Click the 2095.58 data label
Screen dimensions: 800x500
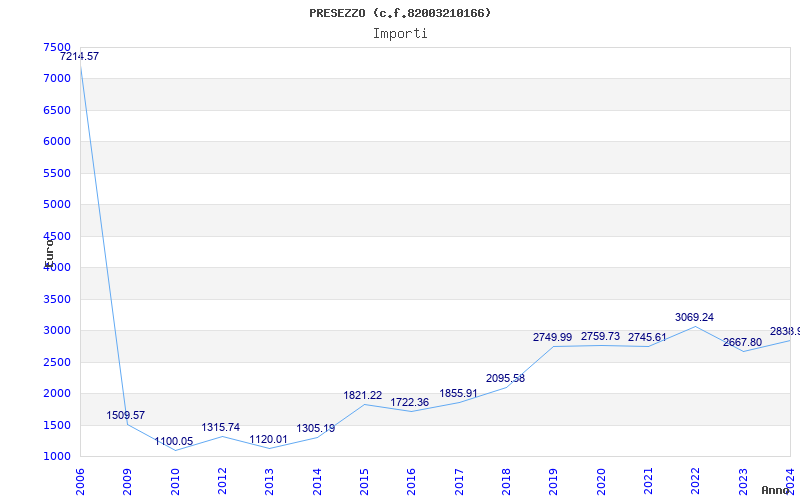click(x=506, y=379)
